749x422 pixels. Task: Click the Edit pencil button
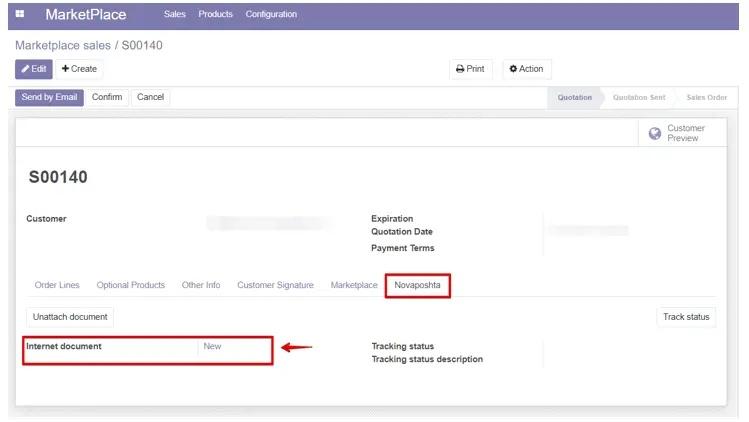[x=33, y=69]
